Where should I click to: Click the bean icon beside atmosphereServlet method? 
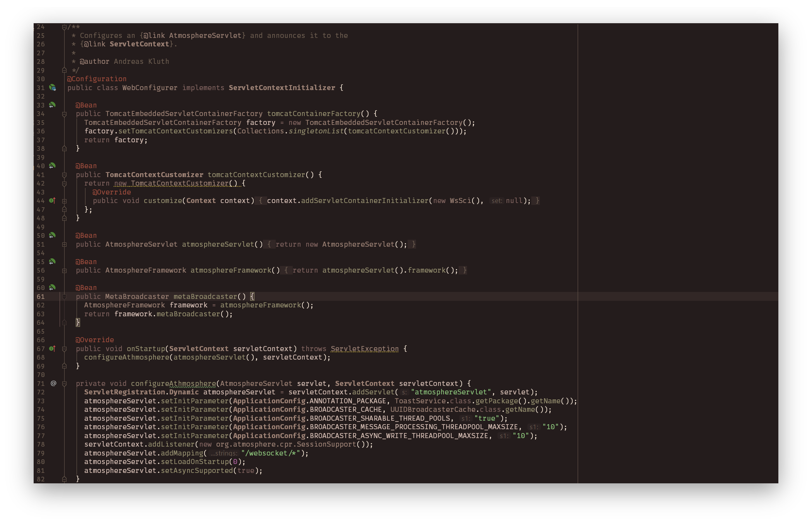(53, 235)
